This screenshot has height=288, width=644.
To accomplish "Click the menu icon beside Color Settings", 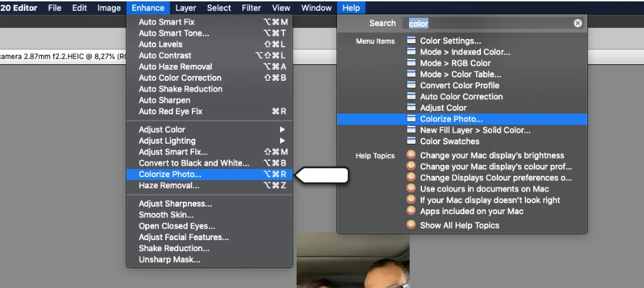I will coord(411,40).
